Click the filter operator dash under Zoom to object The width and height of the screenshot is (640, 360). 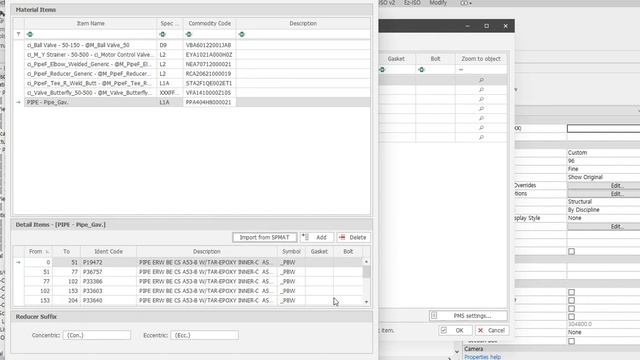tap(461, 70)
